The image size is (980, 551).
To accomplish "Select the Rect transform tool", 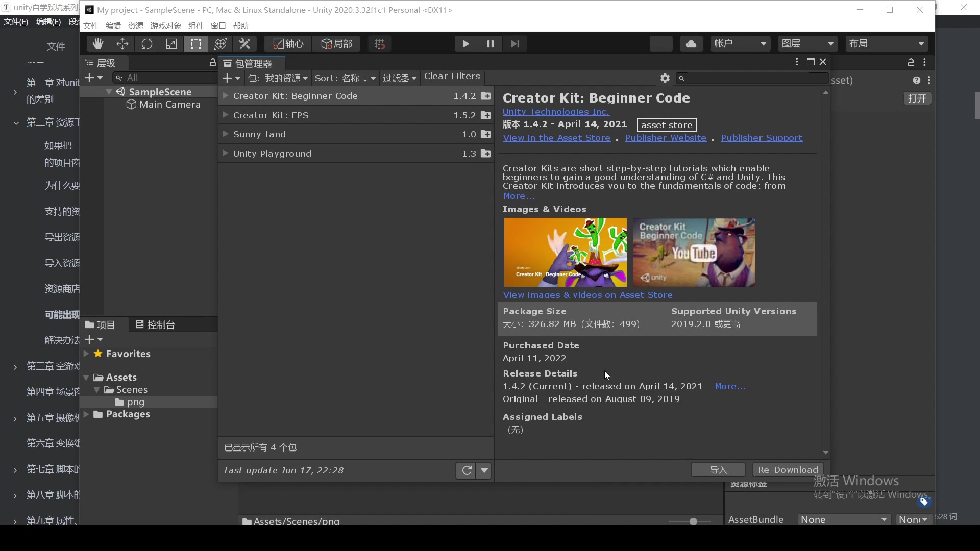I will (x=196, y=44).
